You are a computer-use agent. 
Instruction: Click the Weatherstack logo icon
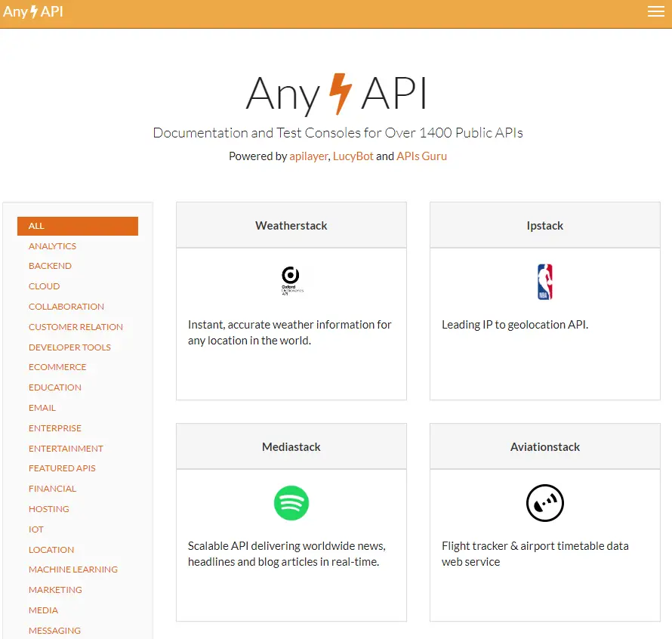[x=291, y=279]
